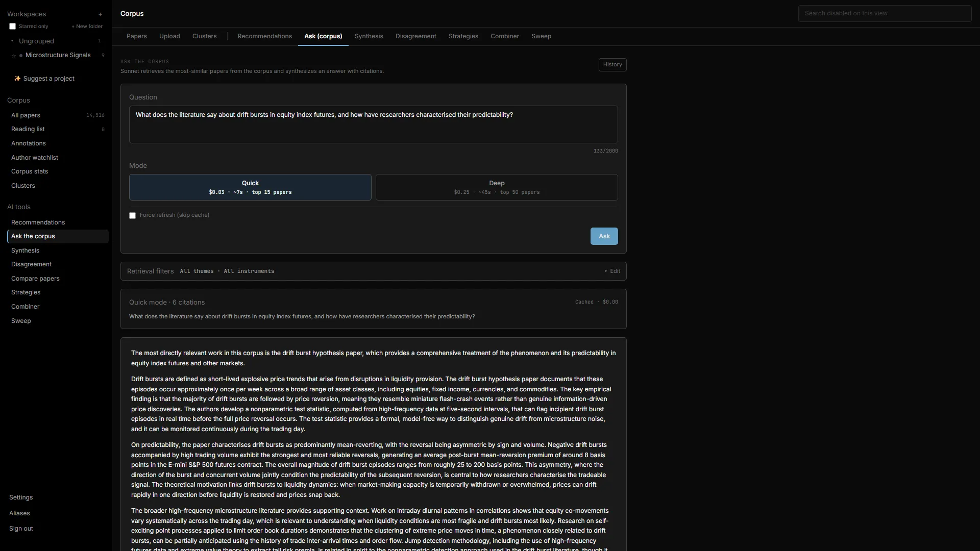Open Microstructure Signals workspace
The height and width of the screenshot is (551, 980).
58,55
